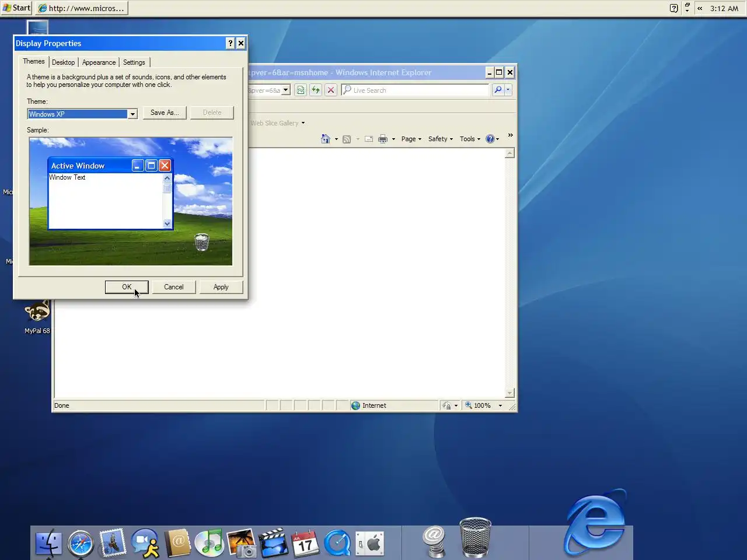This screenshot has height=560, width=747.
Task: Expand Web Slice Gallery dropdown
Action: 303,123
